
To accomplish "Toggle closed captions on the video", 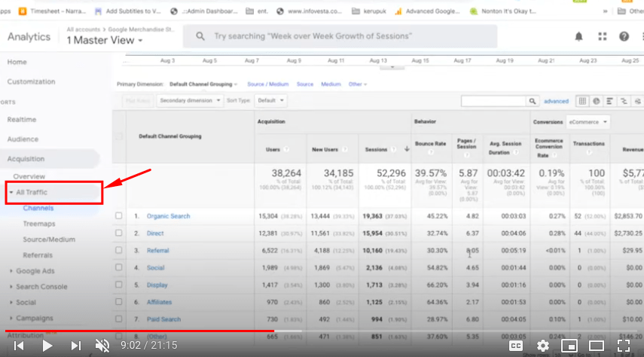I will 516,345.
